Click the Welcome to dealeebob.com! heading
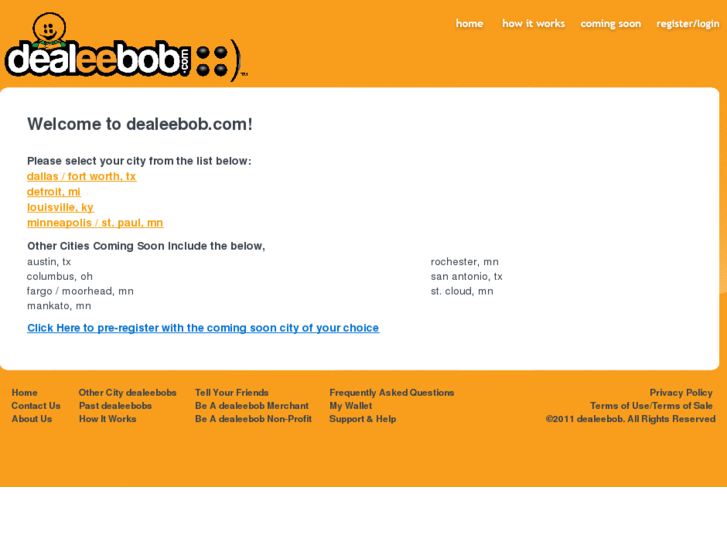Screen dimensions: 727x545 tap(140, 124)
